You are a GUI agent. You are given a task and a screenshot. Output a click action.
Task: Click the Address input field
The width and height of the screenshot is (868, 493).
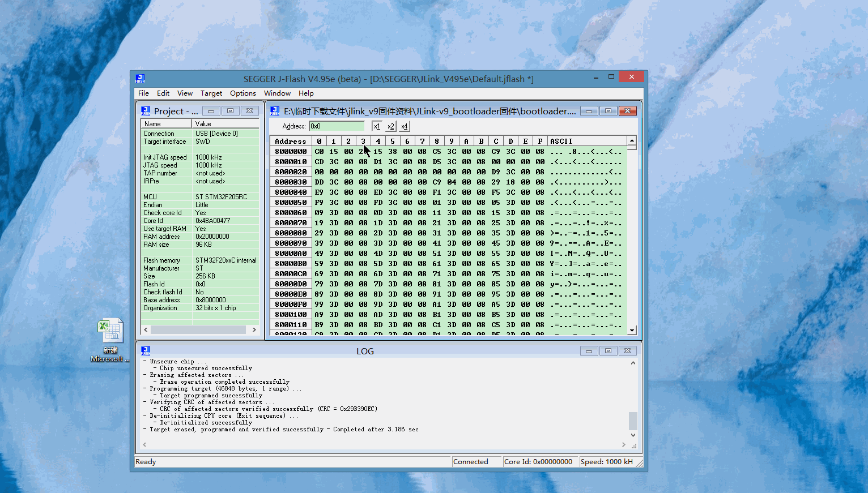point(337,126)
